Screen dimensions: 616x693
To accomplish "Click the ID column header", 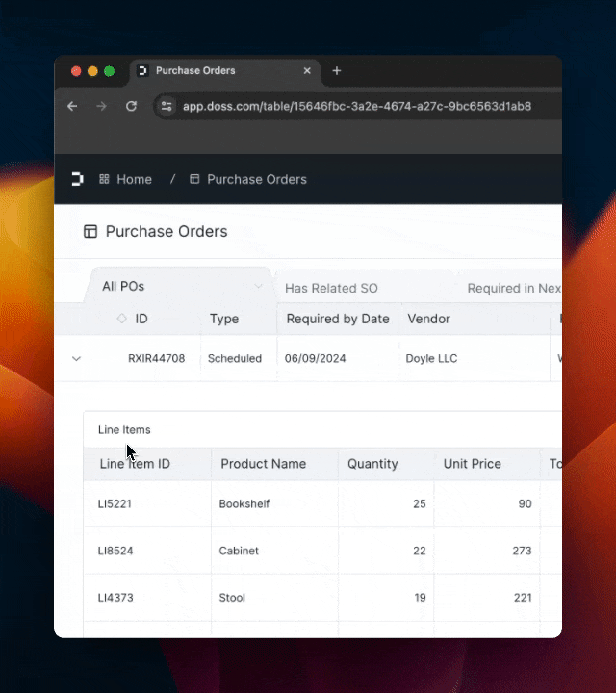I will (141, 319).
